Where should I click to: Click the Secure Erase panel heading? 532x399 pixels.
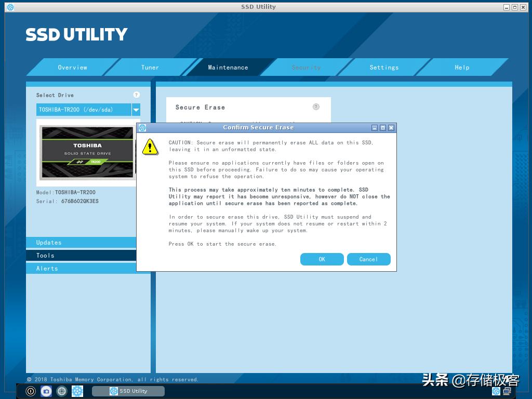(200, 107)
